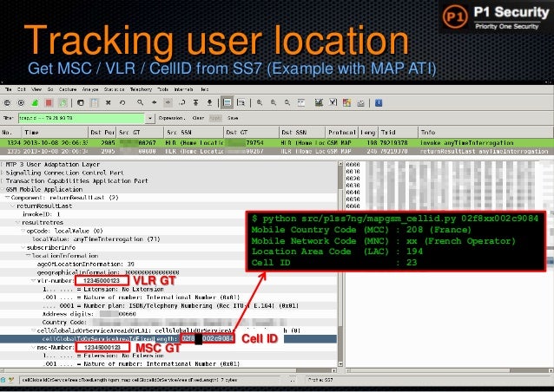Expand Signalling Connection Control Part node
This screenshot has height=392, width=554.
click(3, 173)
